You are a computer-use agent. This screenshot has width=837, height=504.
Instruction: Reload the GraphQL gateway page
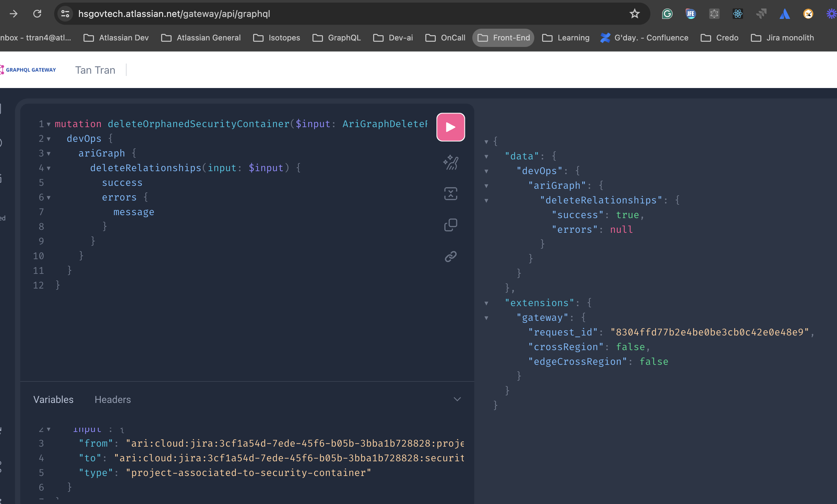point(37,14)
